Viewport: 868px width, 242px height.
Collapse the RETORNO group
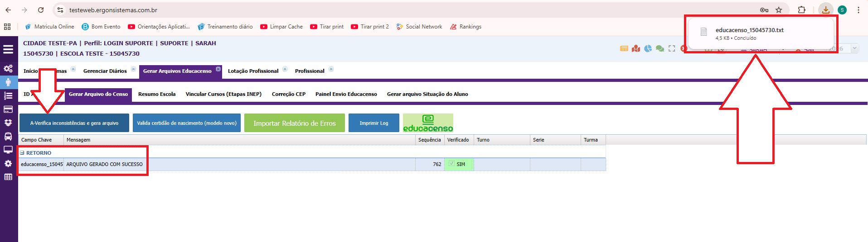tap(22, 153)
